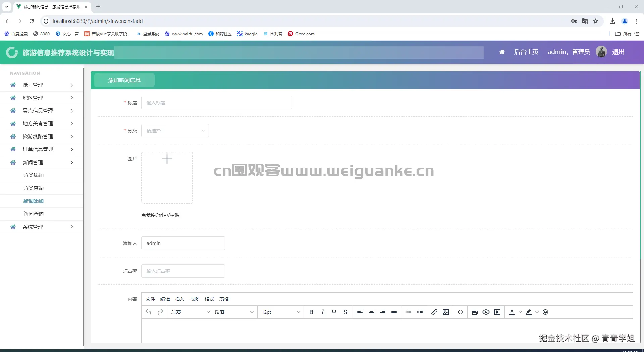644x352 pixels.
Task: Click the redo icon in editor toolbar
Action: 160,312
